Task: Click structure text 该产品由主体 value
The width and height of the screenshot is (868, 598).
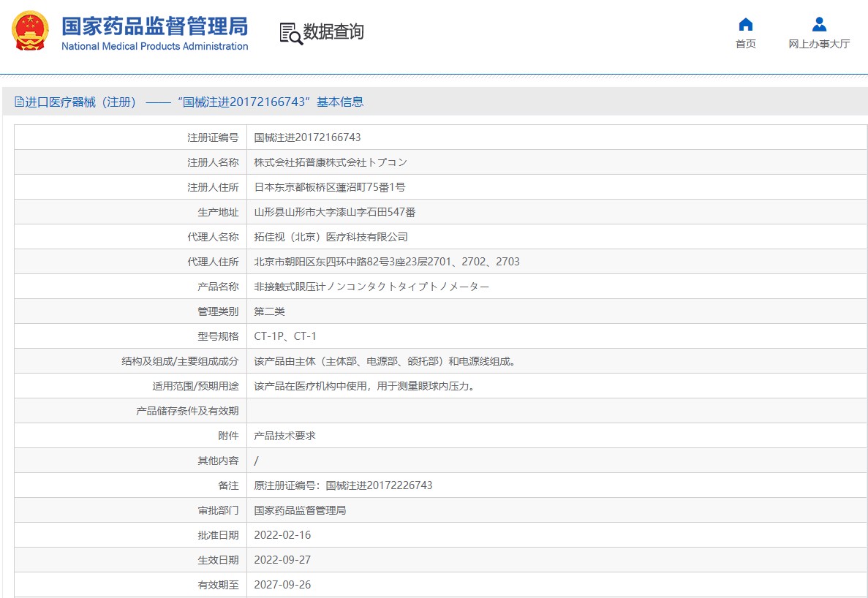Action: [x=385, y=361]
